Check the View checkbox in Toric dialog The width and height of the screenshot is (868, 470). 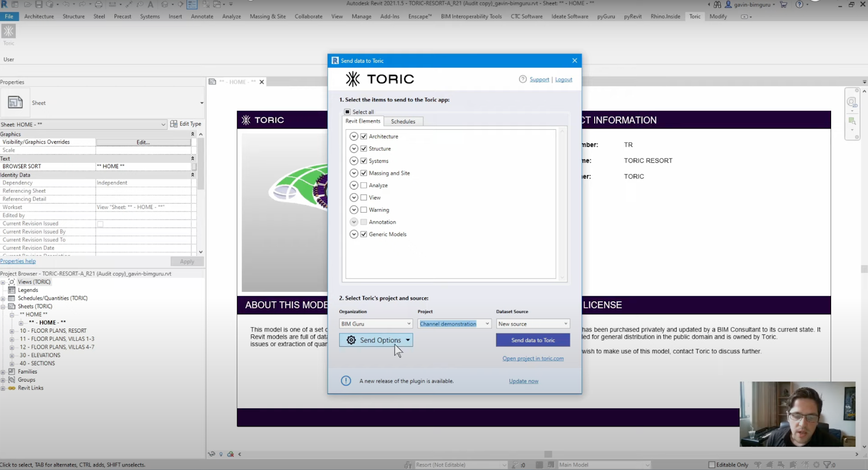click(363, 198)
